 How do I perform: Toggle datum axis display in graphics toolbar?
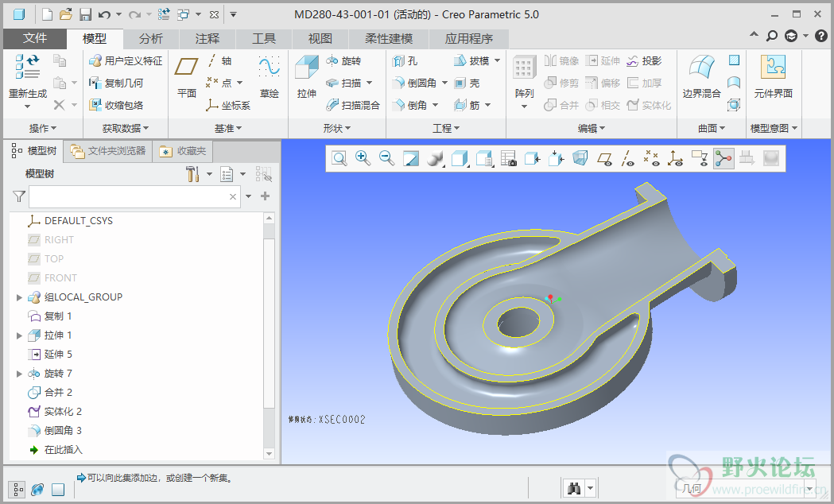coord(628,158)
